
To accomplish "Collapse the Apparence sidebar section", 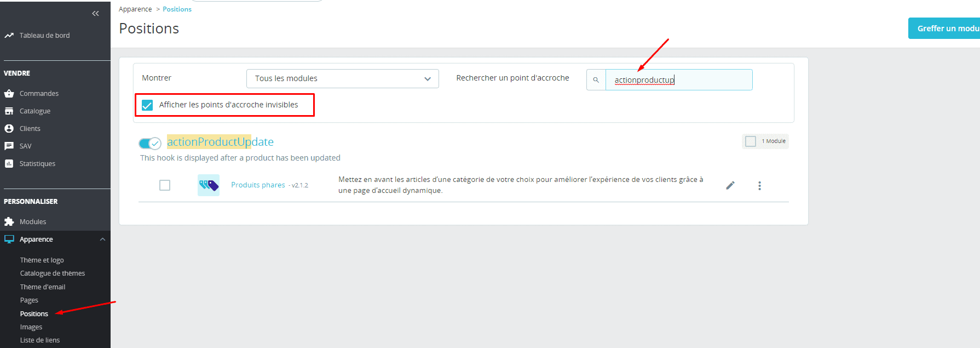I will point(102,239).
